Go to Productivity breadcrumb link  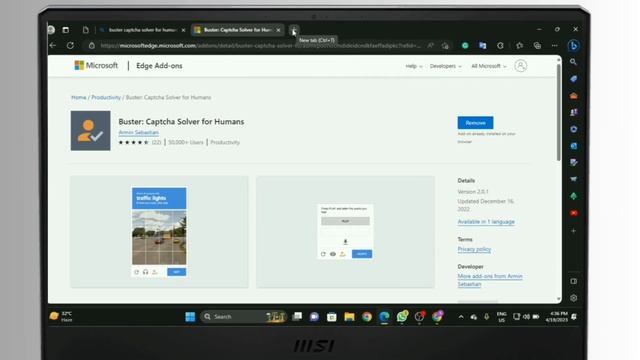pyautogui.click(x=106, y=97)
